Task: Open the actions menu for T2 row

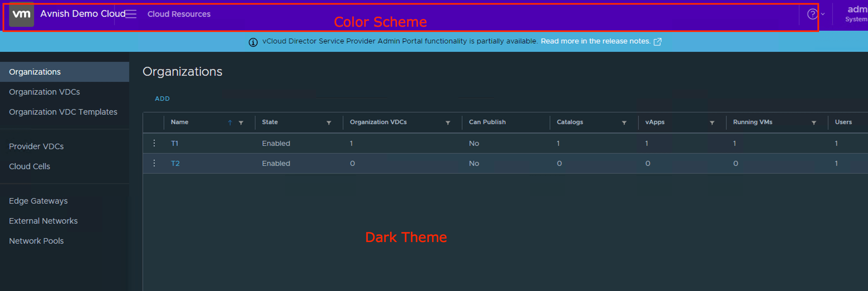Action: point(154,163)
